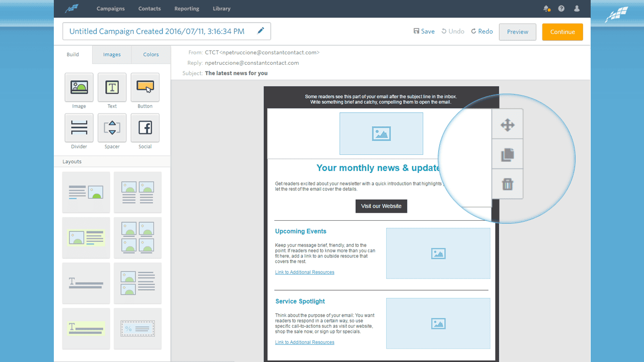Select the Spacer block tool
Screen dimensions: 644x362
pyautogui.click(x=112, y=128)
